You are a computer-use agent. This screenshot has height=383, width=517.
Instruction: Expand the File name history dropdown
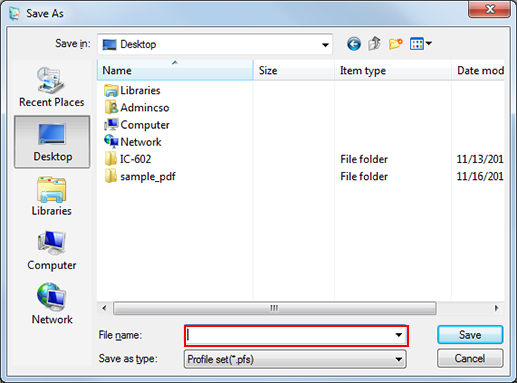click(x=398, y=335)
